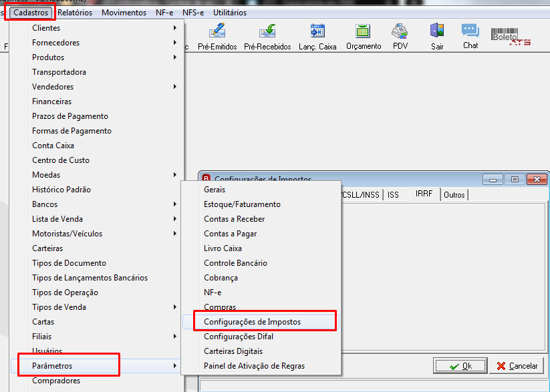The height and width of the screenshot is (392, 550).
Task: Expand the Moedas submenu
Action: [x=97, y=174]
